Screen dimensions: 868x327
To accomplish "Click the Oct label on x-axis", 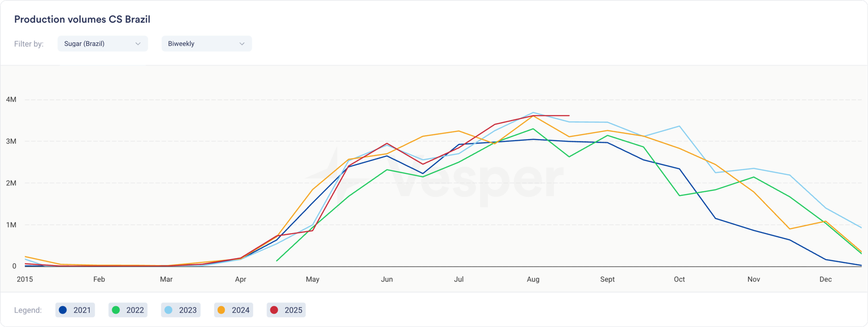I will 679,279.
